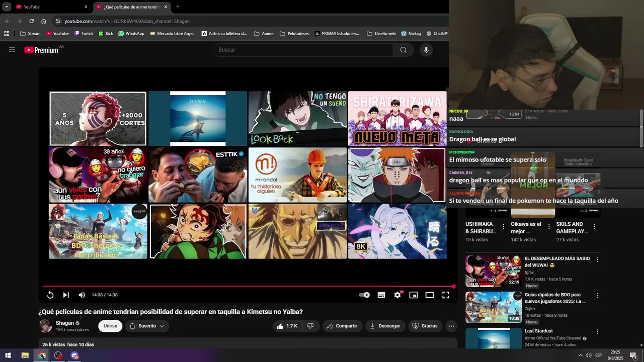Viewport: 644px width, 362px height.
Task: Dislike this video
Action: tap(310, 326)
